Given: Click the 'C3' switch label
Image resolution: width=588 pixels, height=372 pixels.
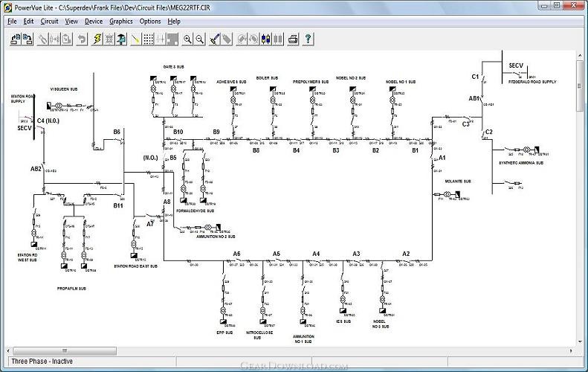Looking at the screenshot, I should coord(466,124).
